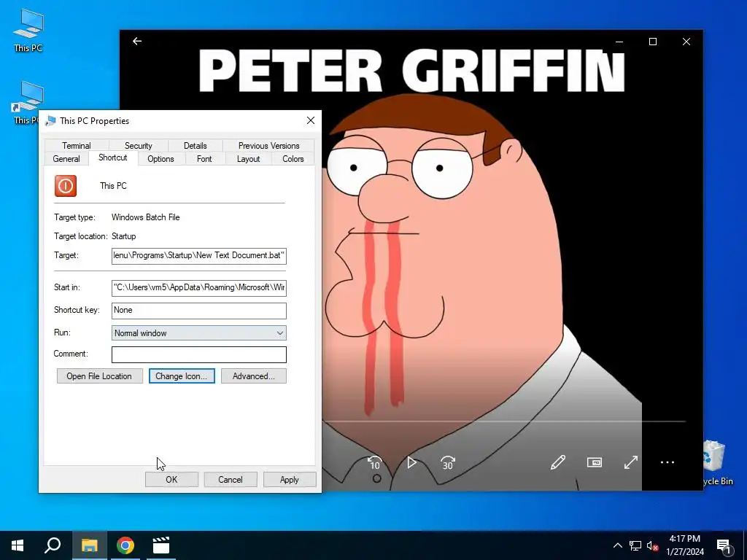Play the video
747x560 pixels.
(x=411, y=462)
